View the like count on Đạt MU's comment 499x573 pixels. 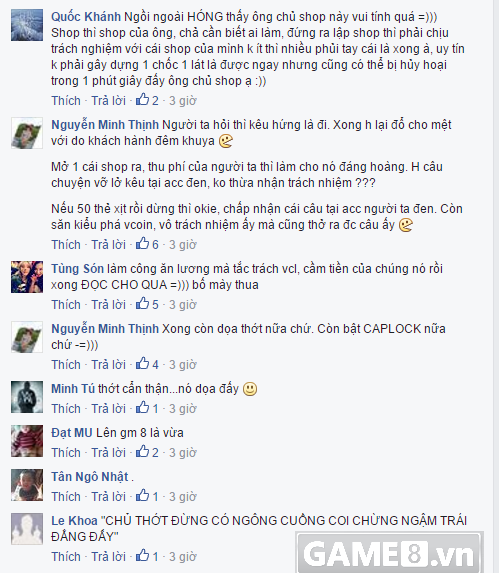click(147, 452)
